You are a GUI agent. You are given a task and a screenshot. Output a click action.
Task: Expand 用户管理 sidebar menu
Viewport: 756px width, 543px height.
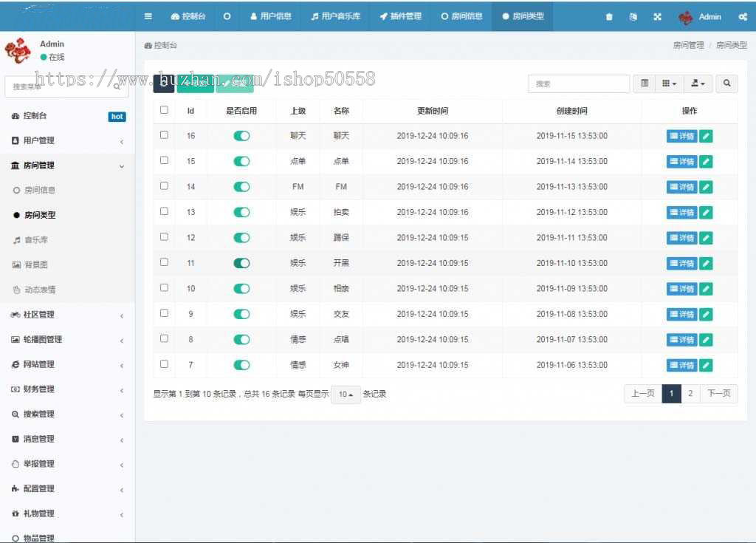[67, 140]
